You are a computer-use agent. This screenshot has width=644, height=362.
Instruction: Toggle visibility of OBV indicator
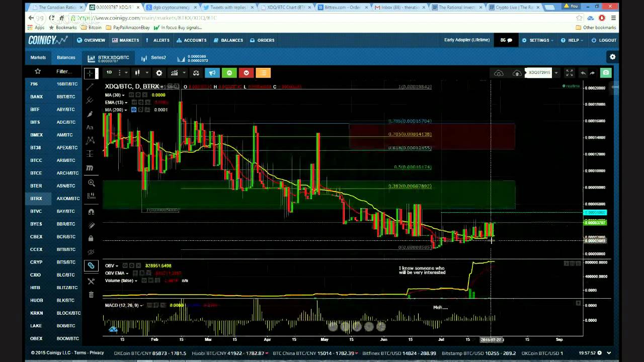tap(124, 265)
